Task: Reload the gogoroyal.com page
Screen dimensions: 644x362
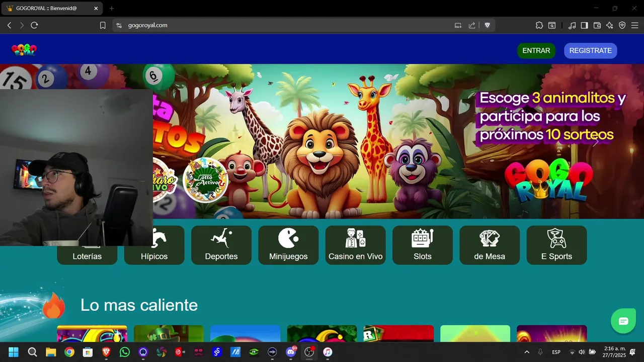Action: (34, 25)
